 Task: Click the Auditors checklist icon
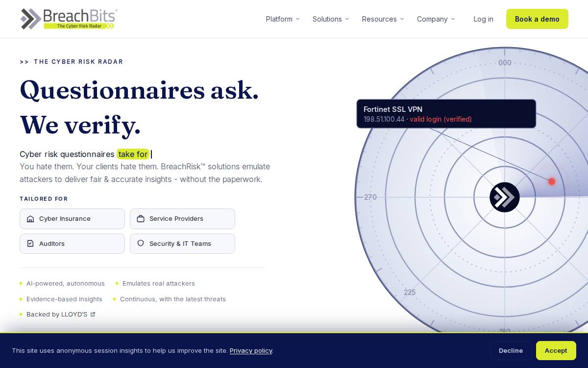[30, 243]
